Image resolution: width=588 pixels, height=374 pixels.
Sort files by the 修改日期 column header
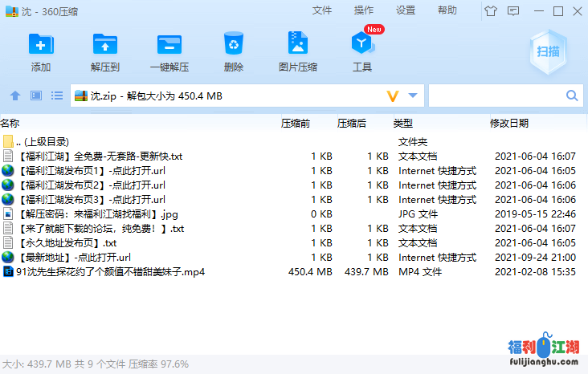pos(509,124)
